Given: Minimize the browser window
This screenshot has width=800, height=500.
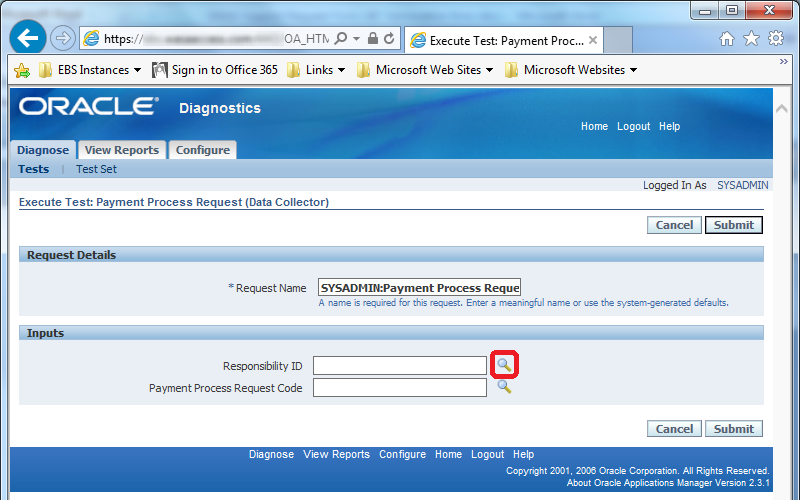Looking at the screenshot, I should click(705, 10).
